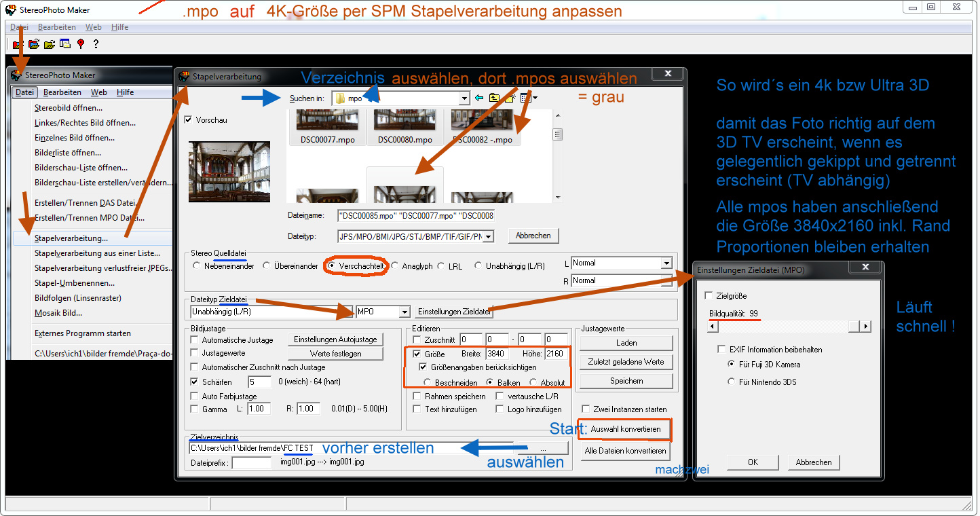This screenshot has height=516, width=980.
Task: Select the DSC00077.mpo thumbnail
Action: coord(328,128)
